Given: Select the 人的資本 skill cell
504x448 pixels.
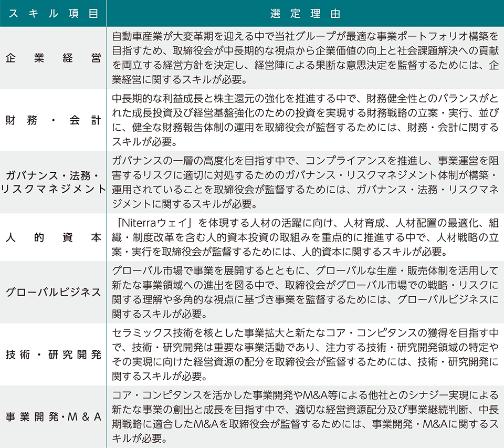Looking at the screenshot, I should (x=53, y=237).
